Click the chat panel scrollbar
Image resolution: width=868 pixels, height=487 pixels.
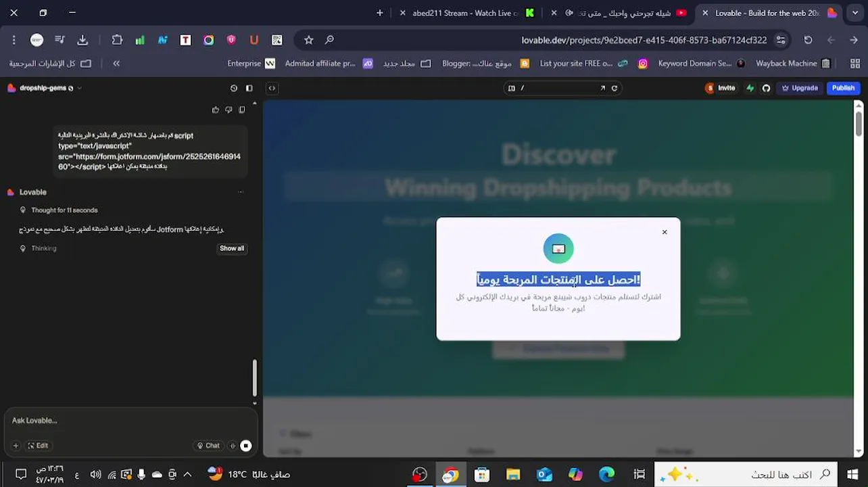(x=255, y=378)
